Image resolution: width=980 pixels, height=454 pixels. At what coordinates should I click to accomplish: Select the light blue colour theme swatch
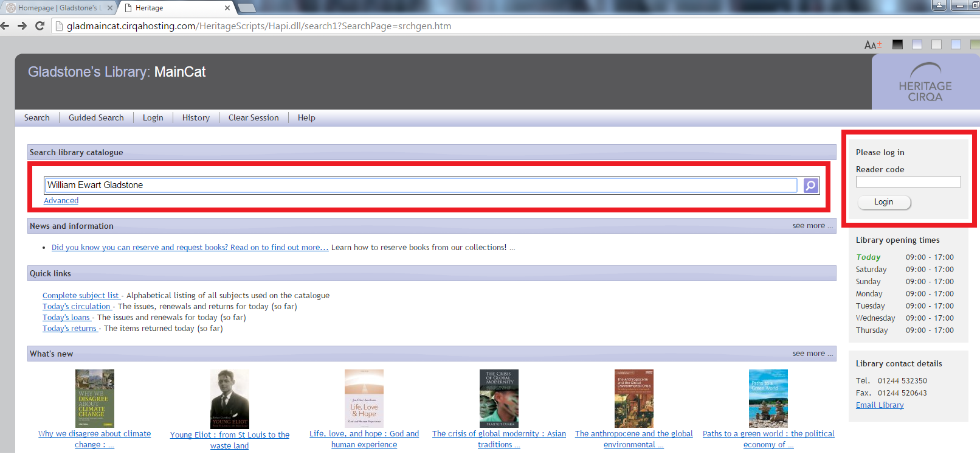[956, 44]
